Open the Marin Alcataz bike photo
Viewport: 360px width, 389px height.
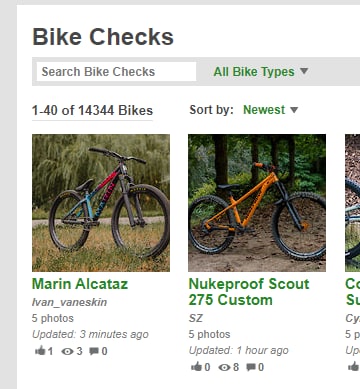101,203
